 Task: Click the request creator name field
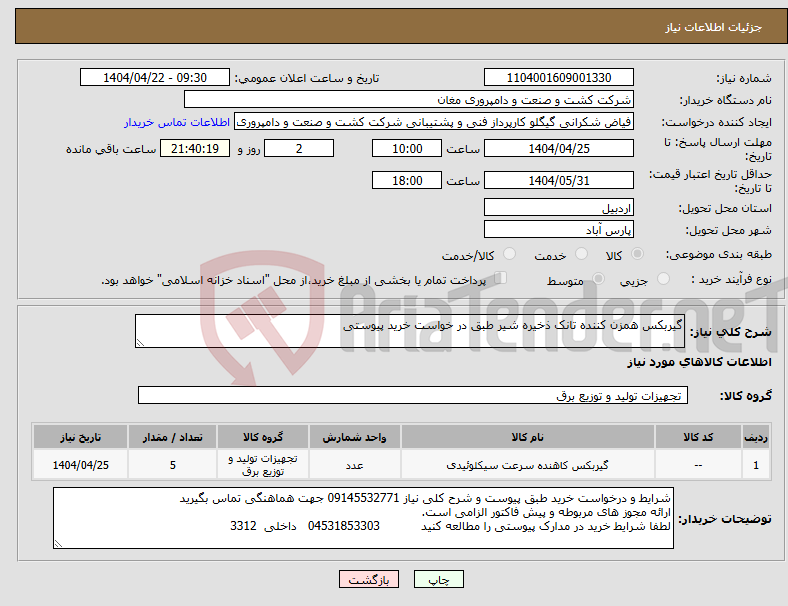click(434, 122)
